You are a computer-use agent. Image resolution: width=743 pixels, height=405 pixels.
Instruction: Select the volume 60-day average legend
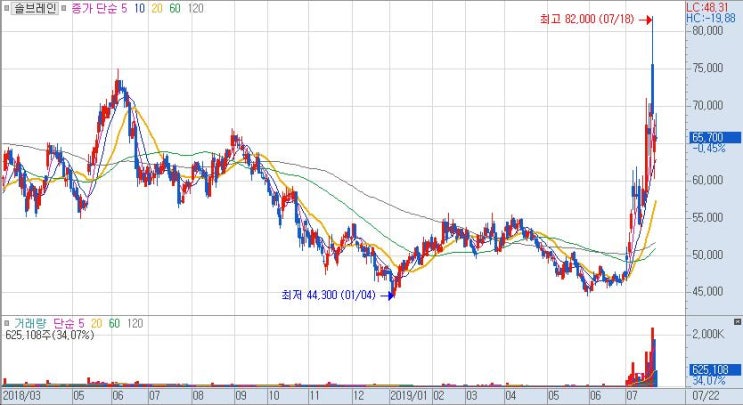[x=114, y=324]
